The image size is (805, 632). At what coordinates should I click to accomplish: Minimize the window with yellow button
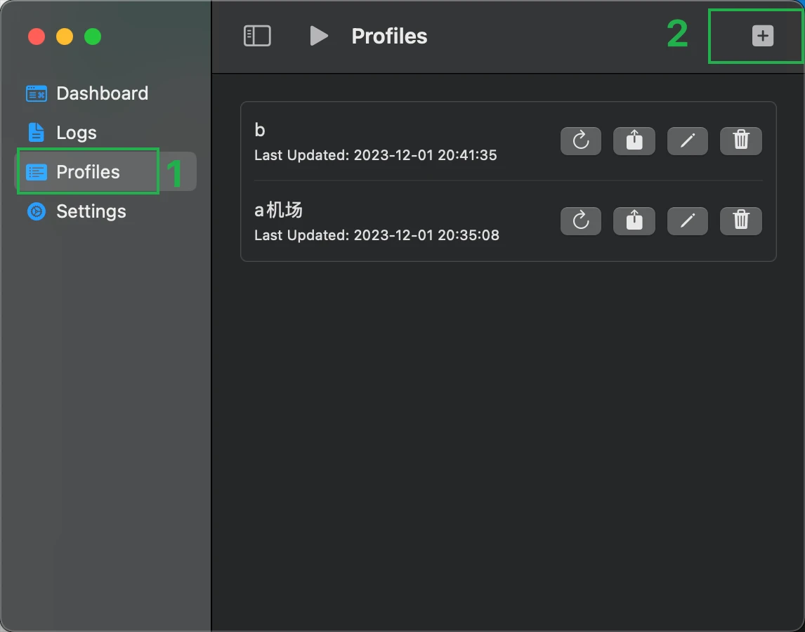pos(65,37)
